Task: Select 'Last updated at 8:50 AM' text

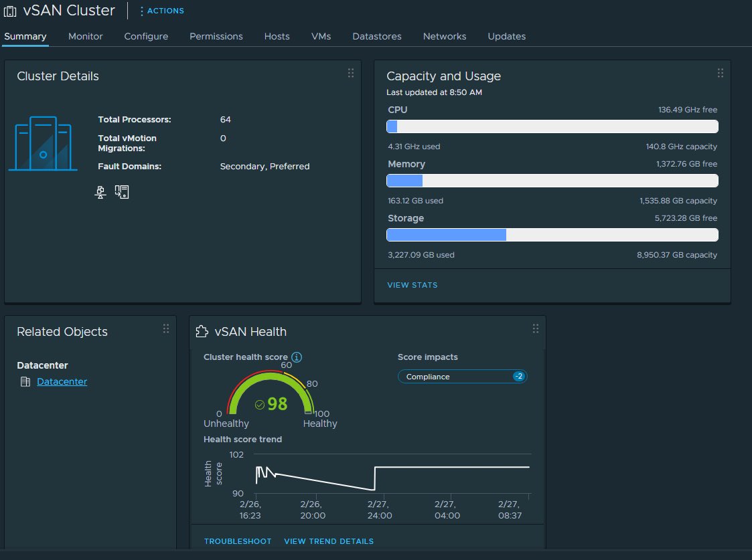Action: (x=434, y=92)
